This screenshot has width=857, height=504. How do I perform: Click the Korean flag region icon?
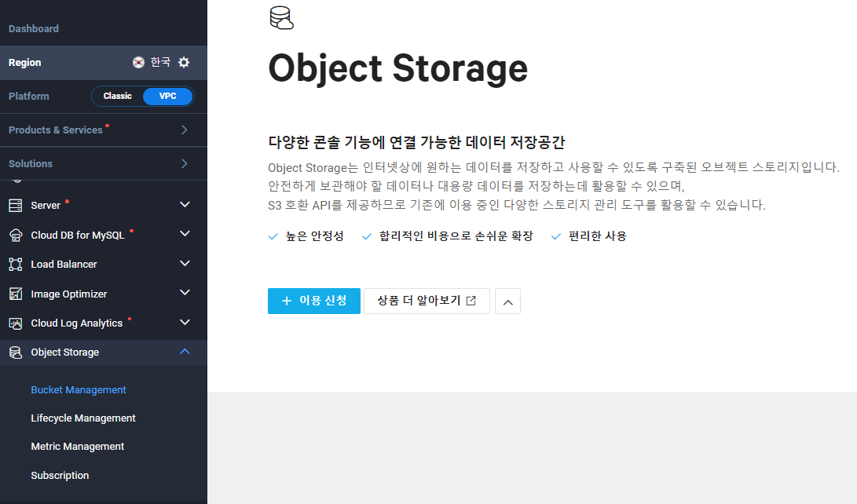[138, 62]
